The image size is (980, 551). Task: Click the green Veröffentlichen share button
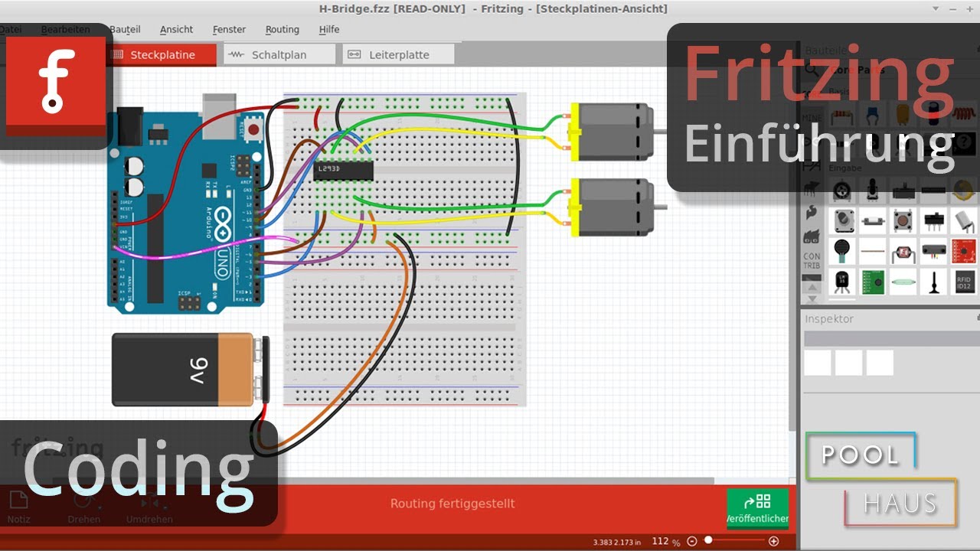point(757,508)
